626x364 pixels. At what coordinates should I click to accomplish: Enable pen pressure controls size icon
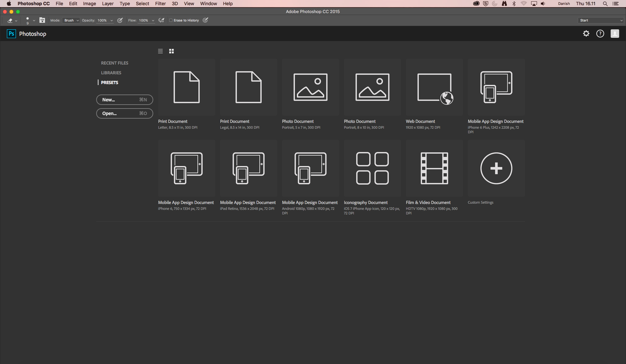click(x=205, y=20)
